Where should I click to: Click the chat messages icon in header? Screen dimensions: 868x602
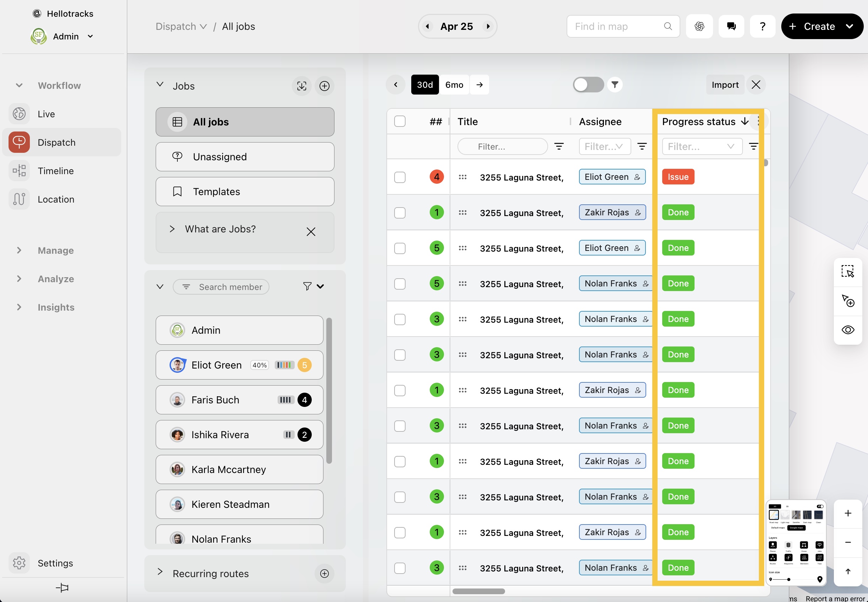(x=731, y=26)
